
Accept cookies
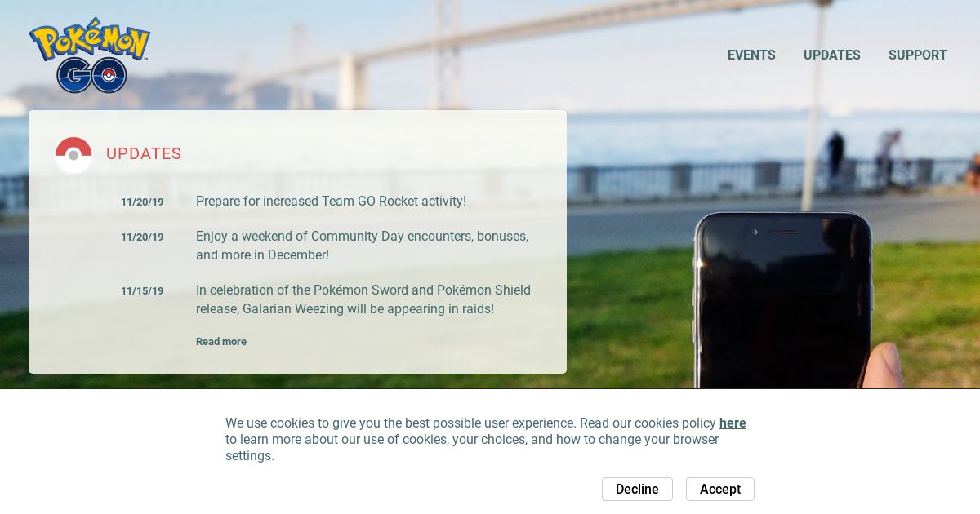pyautogui.click(x=720, y=489)
